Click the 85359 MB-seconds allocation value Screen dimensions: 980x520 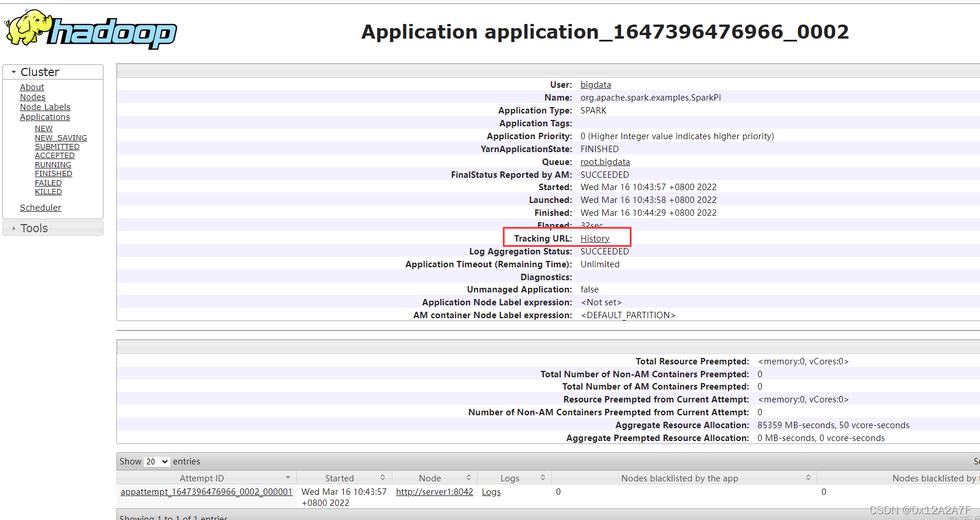pyautogui.click(x=833, y=425)
